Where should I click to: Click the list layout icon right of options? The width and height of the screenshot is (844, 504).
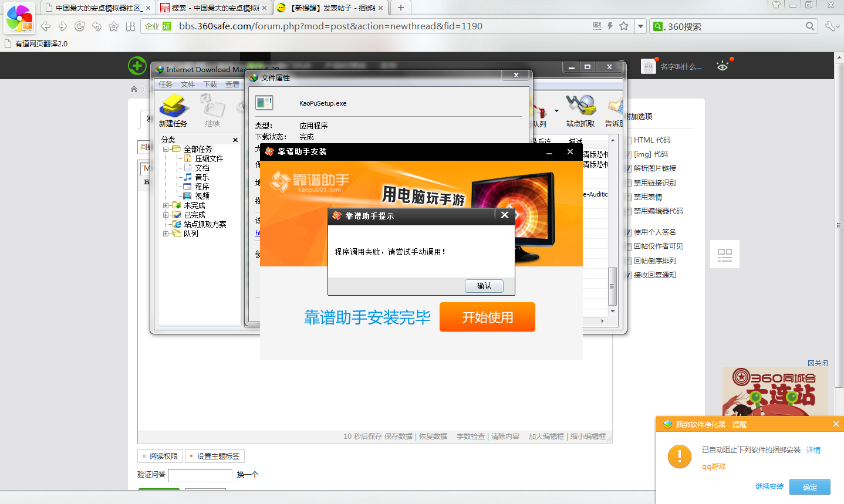tap(725, 255)
